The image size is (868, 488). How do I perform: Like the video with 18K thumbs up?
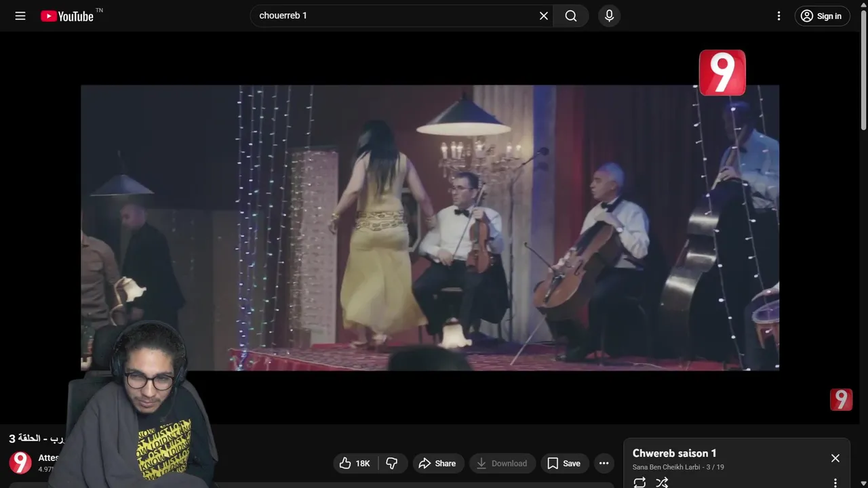(355, 463)
